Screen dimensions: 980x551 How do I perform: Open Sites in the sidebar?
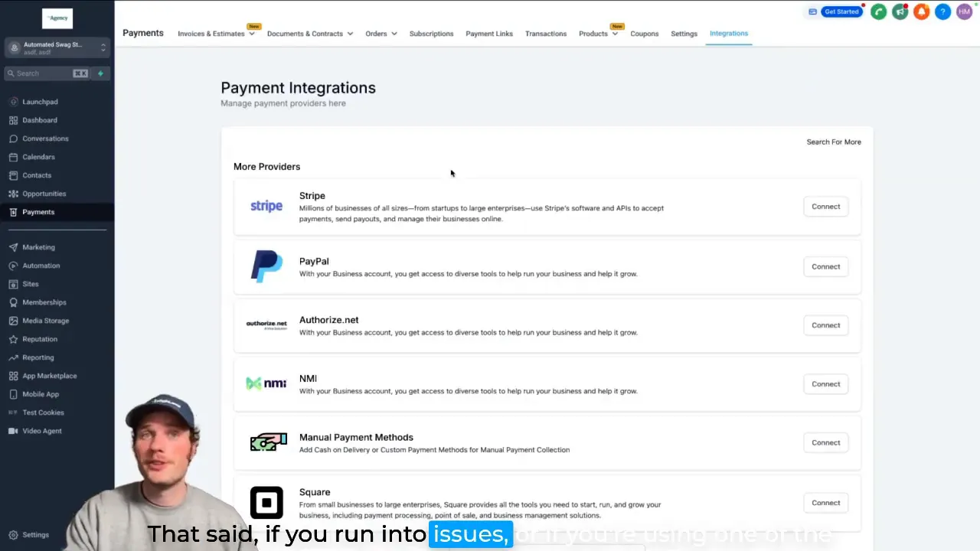pyautogui.click(x=31, y=284)
